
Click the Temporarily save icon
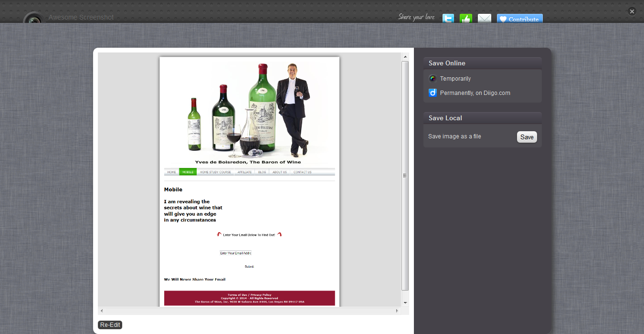[433, 79]
